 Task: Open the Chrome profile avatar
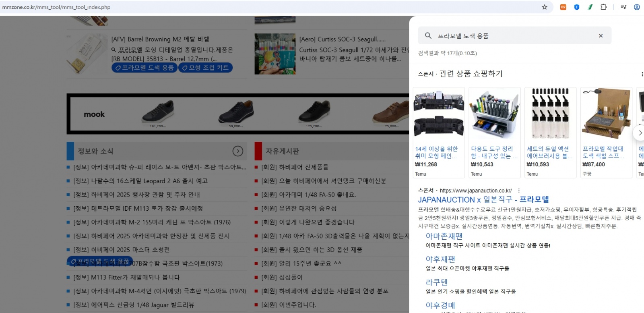click(x=637, y=7)
